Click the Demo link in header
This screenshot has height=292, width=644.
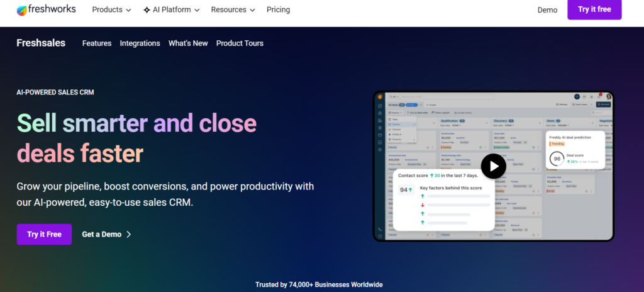(x=548, y=10)
